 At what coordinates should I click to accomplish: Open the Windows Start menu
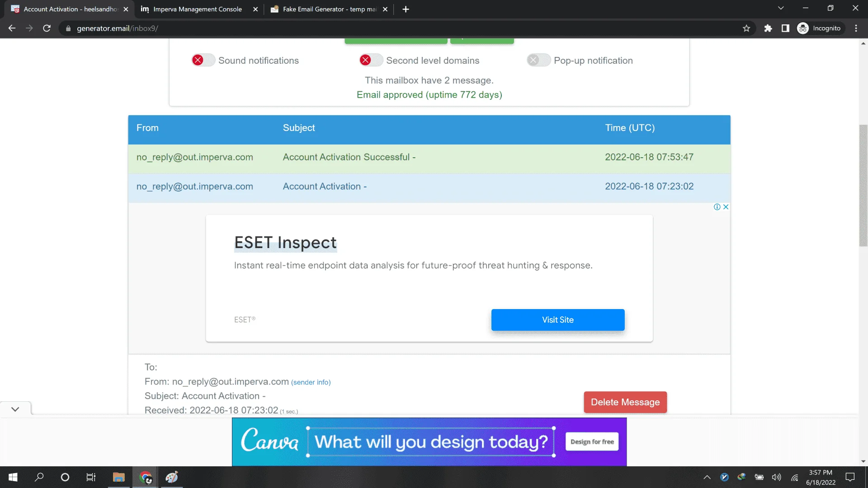tap(13, 477)
